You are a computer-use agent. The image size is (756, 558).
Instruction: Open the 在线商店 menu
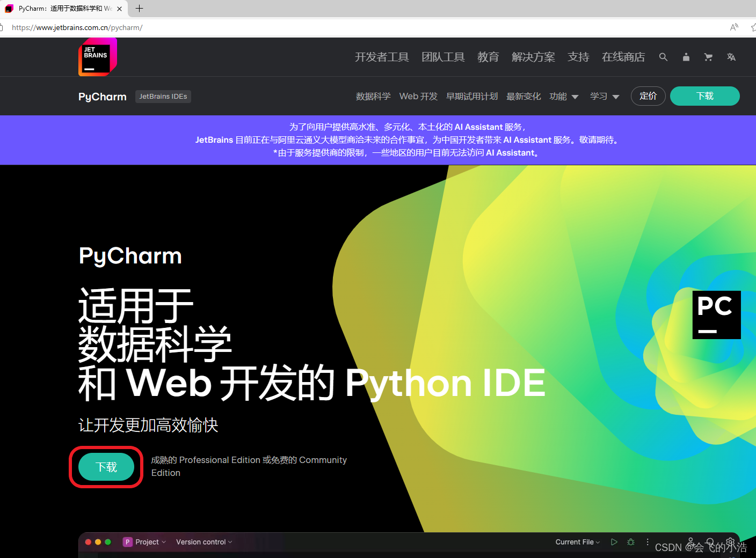(623, 57)
